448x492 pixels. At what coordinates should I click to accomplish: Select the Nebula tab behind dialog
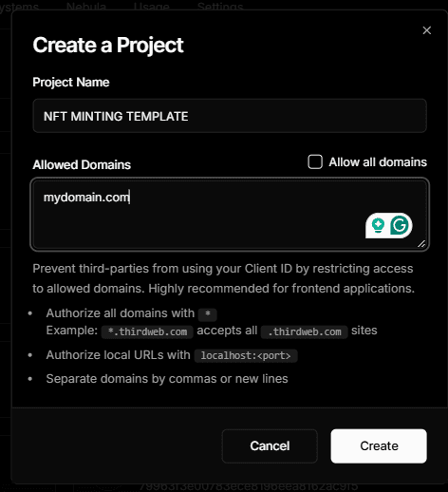[x=86, y=6]
